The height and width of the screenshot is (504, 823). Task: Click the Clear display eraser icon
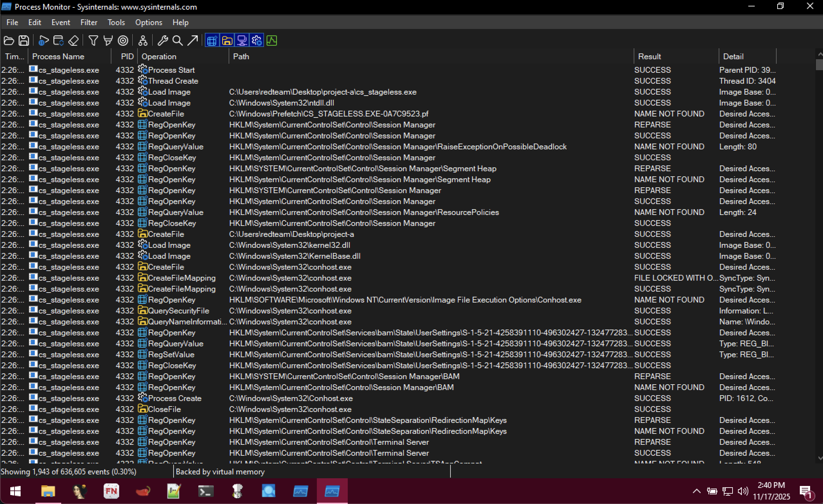(73, 41)
